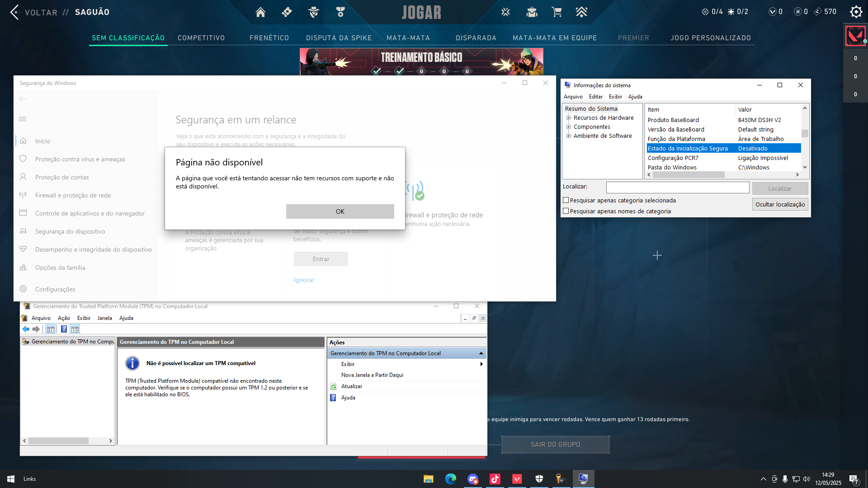Expand Componentes tree node

coord(568,127)
